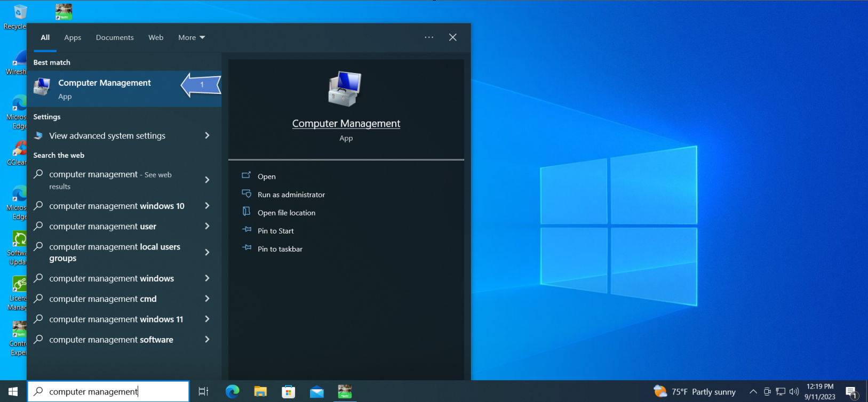Open Microsoft Store from the taskbar
This screenshot has height=402, width=868.
point(289,391)
